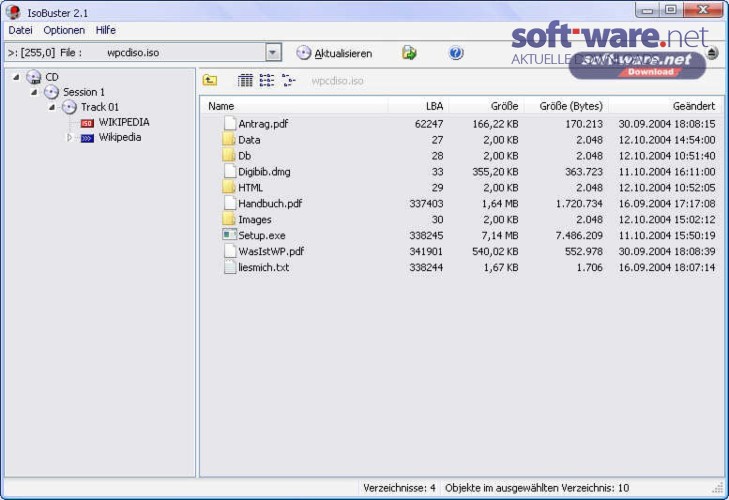Select the Images folder
Viewport: 729px width, 500px height.
click(x=255, y=220)
